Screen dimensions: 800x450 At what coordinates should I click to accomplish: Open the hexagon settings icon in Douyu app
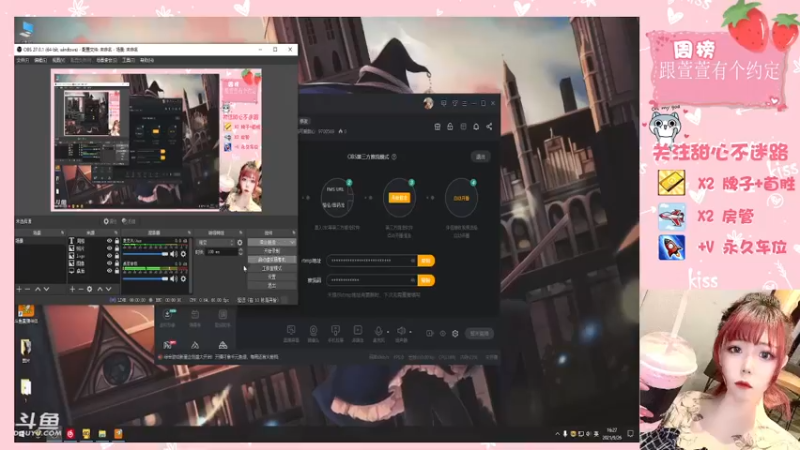point(455,334)
